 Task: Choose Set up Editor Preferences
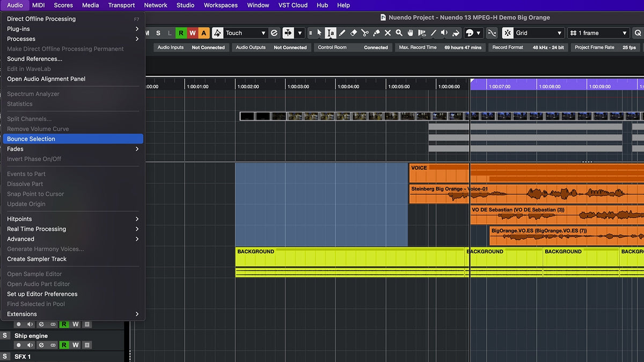[x=73, y=294]
